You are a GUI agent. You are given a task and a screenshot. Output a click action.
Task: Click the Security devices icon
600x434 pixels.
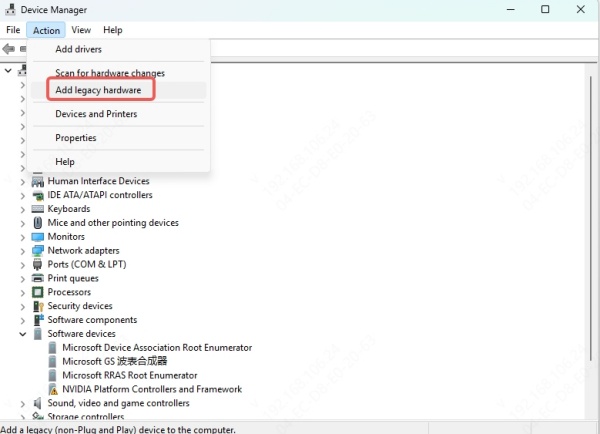pos(38,306)
